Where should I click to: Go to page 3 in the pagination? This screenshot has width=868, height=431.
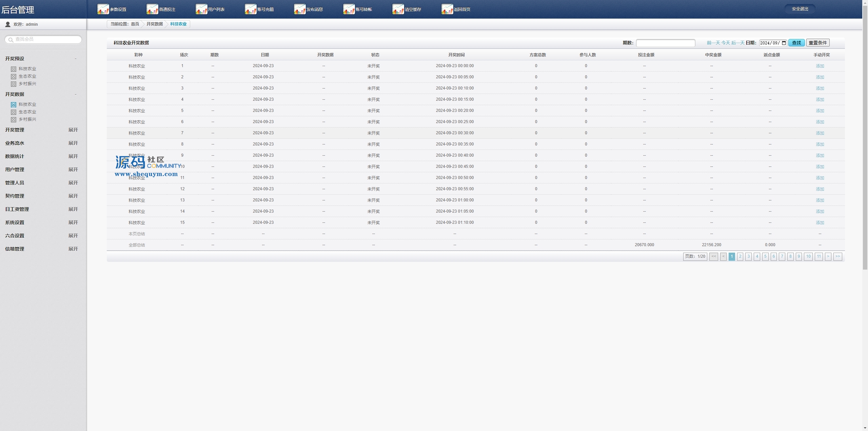[x=748, y=256]
